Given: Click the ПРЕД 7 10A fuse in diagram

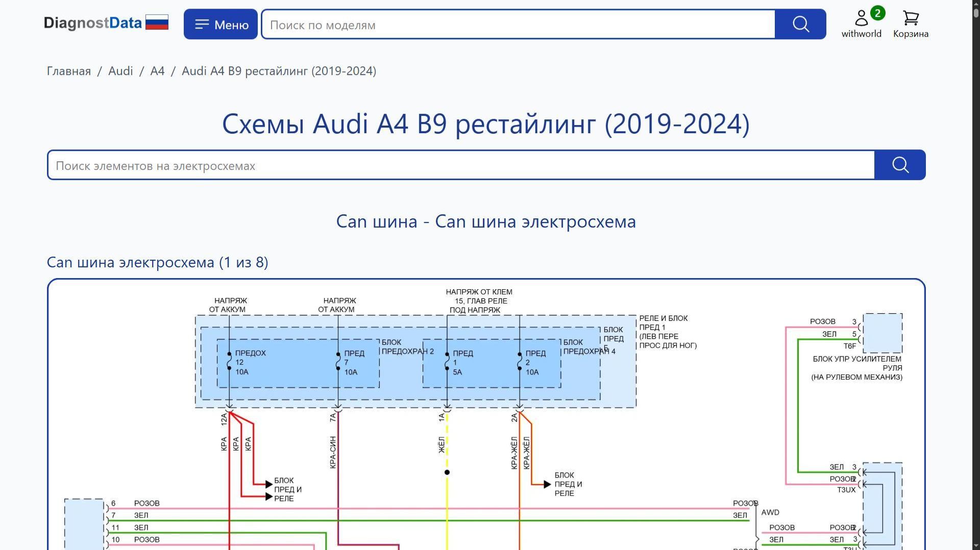Looking at the screenshot, I should click(x=351, y=362).
